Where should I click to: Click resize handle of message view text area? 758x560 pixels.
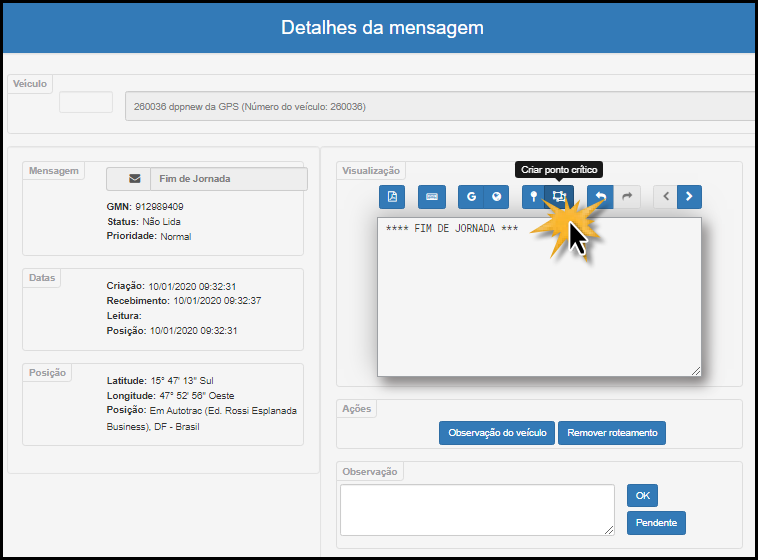coord(696,371)
